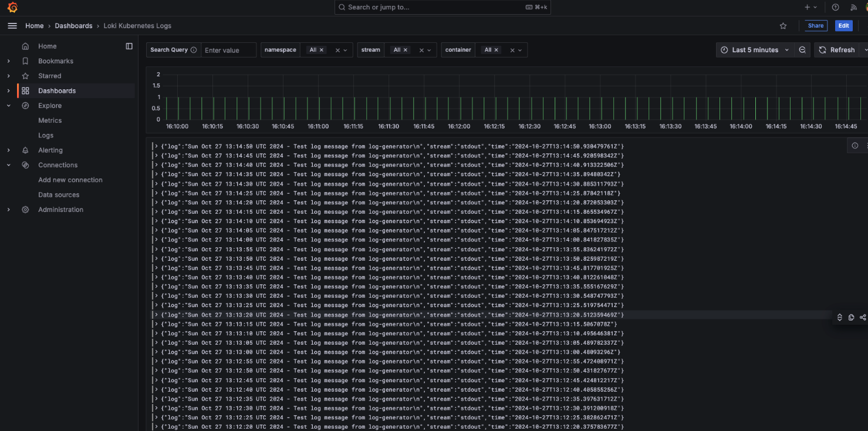The width and height of the screenshot is (868, 431).
Task: Expand the Administration section chevron
Action: tap(8, 210)
